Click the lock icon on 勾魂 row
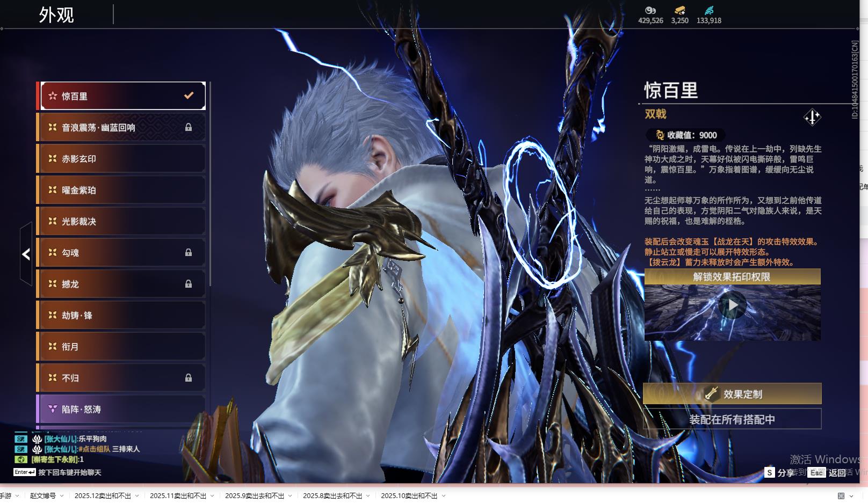The image size is (868, 504). click(189, 252)
